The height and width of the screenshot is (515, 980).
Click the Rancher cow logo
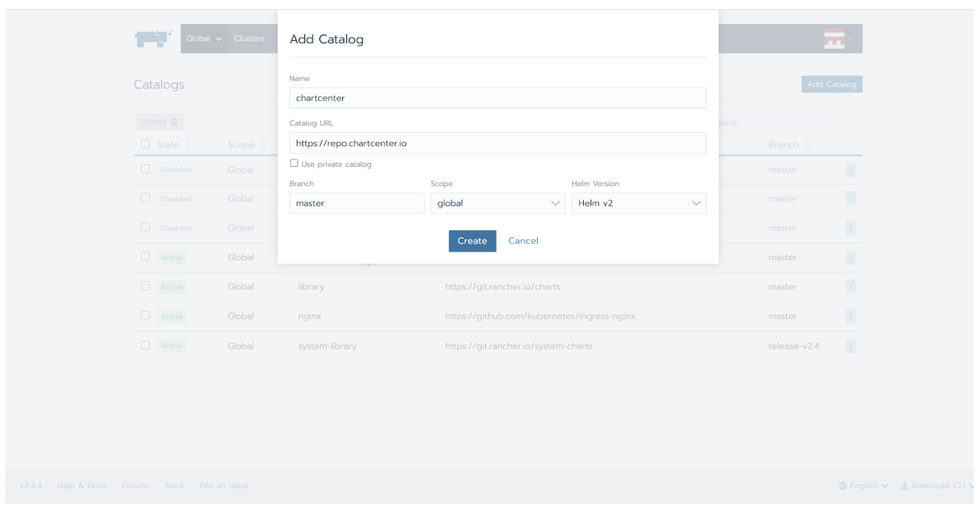[x=152, y=38]
